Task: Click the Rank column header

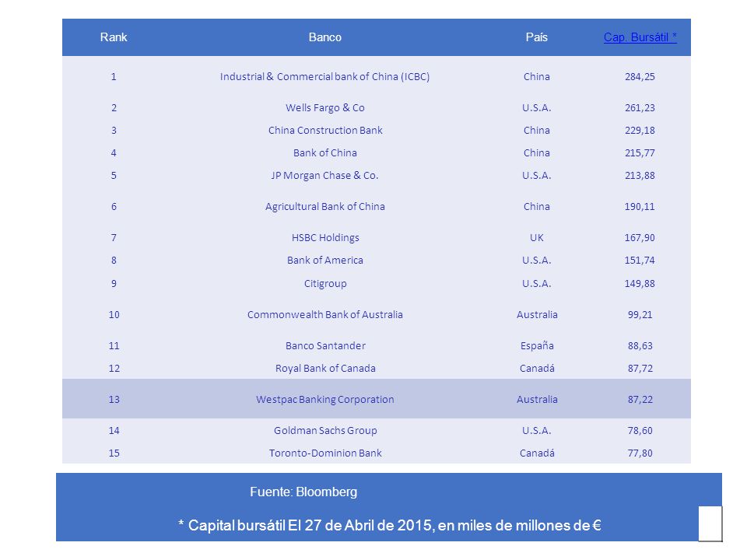Action: click(114, 37)
